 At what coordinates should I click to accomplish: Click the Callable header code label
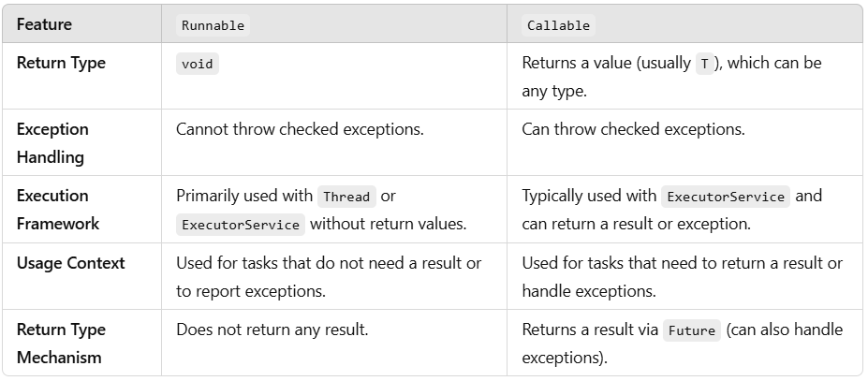[x=559, y=25]
